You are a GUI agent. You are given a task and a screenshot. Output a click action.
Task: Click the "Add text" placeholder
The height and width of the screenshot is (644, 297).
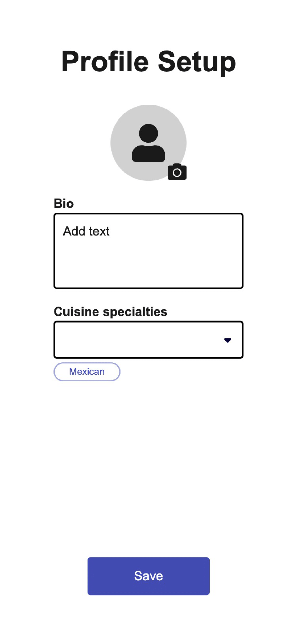86,231
